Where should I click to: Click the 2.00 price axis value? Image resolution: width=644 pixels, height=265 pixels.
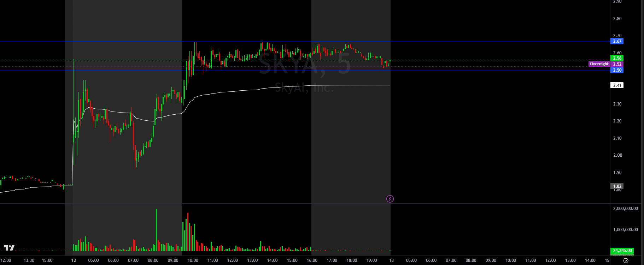pos(617,155)
